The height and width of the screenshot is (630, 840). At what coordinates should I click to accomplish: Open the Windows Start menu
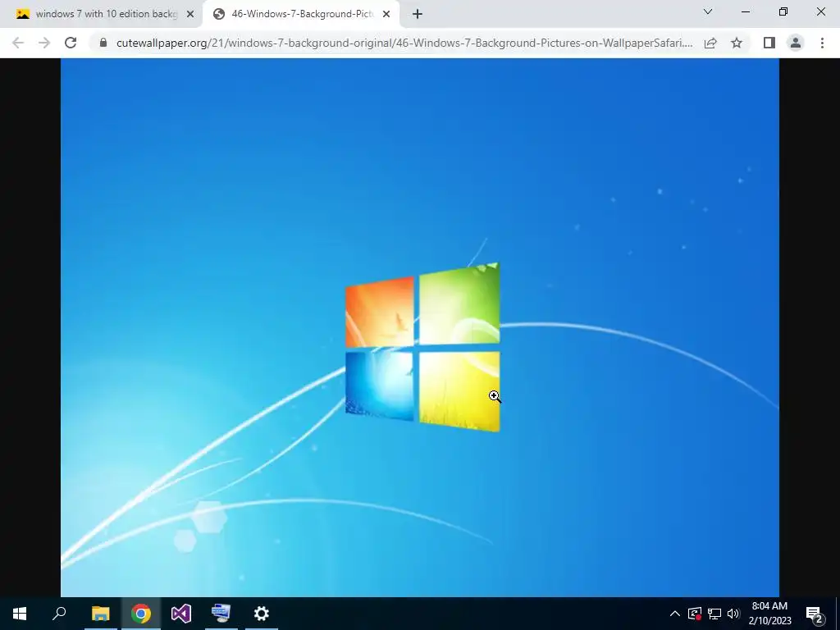click(x=20, y=614)
